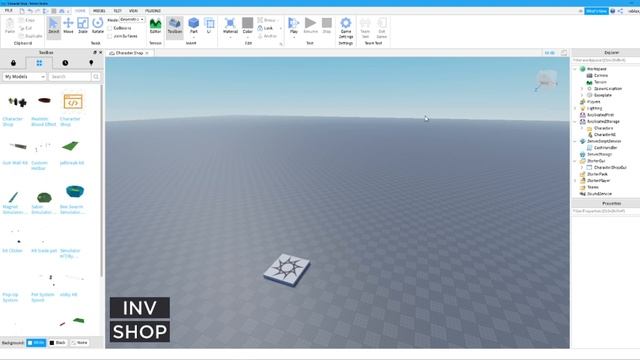Open the Color dropdown arrow
The height and width of the screenshot is (360, 640).
247,37
